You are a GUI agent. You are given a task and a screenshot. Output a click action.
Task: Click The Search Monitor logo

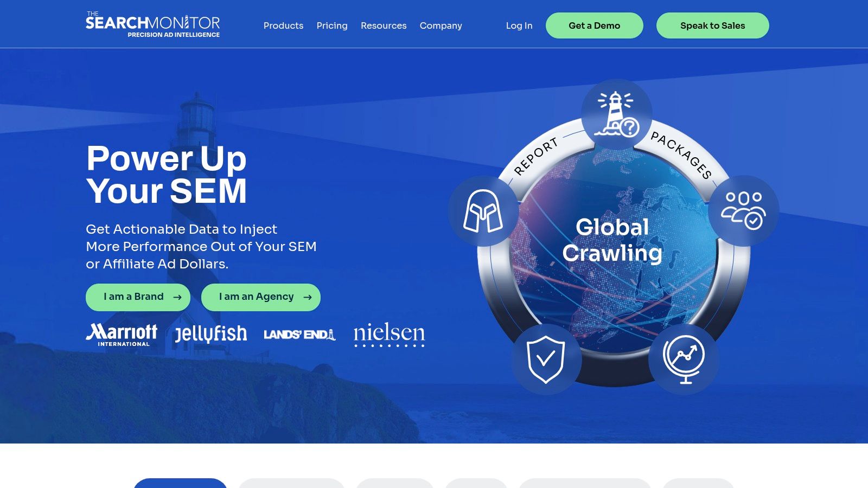tap(152, 25)
